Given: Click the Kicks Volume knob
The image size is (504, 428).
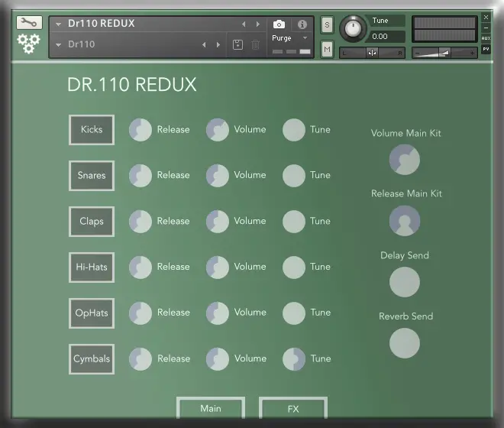Looking at the screenshot, I should pyautogui.click(x=218, y=130).
